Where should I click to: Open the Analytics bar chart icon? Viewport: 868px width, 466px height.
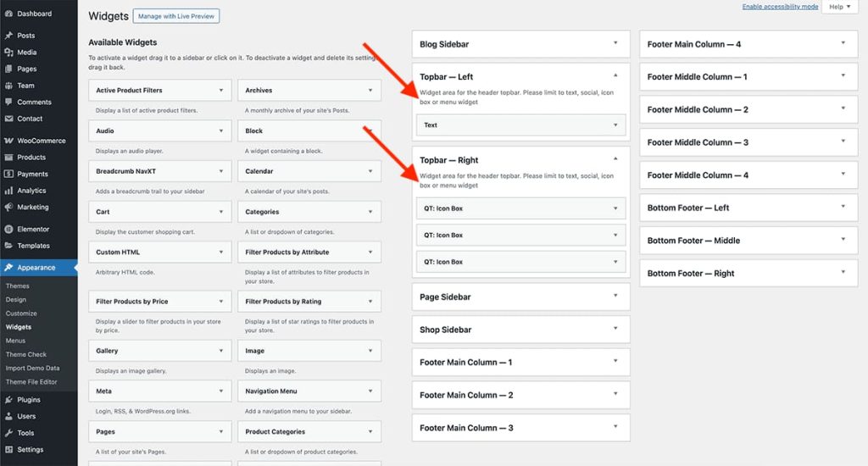pyautogui.click(x=8, y=191)
